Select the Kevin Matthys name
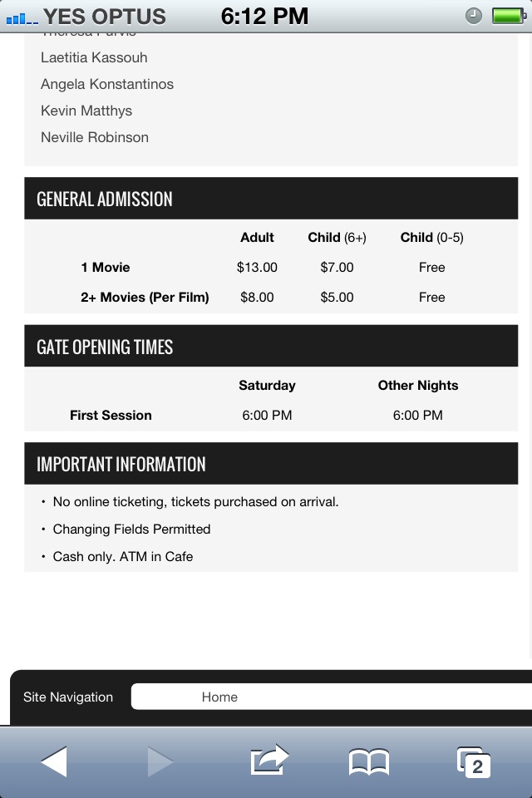This screenshot has width=532, height=798. [x=86, y=111]
